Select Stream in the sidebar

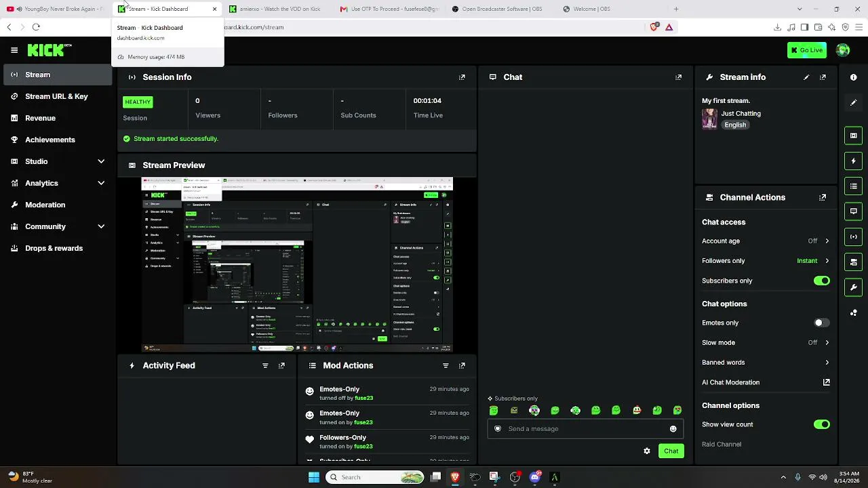click(x=58, y=75)
